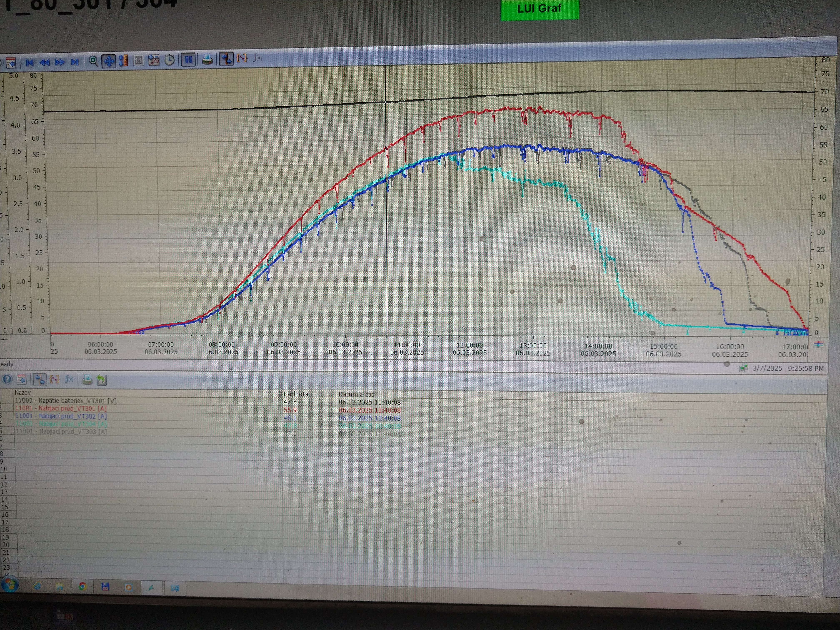Open the stopwatch time range selector
This screenshot has height=630, width=840.
pos(169,60)
